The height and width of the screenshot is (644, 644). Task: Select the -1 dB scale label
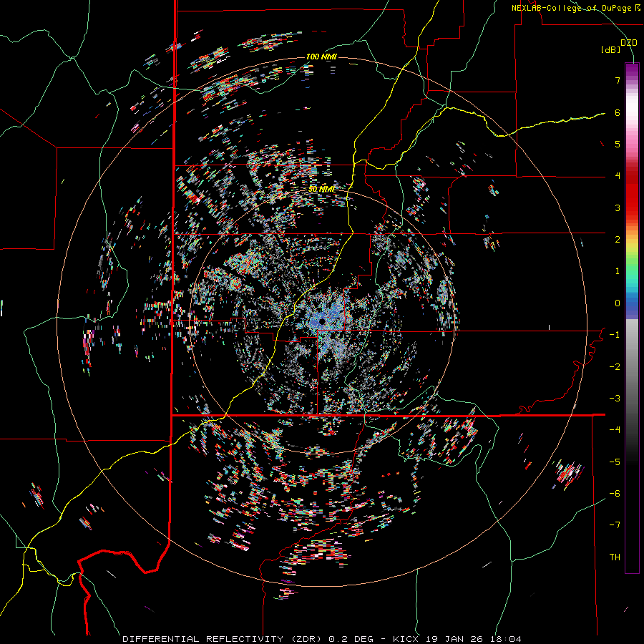coord(615,335)
